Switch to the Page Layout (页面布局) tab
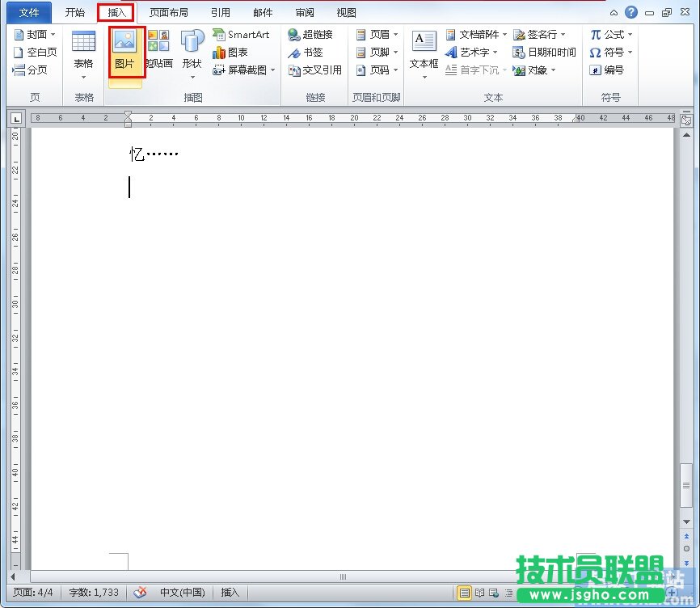The width and height of the screenshot is (700, 608). point(170,12)
